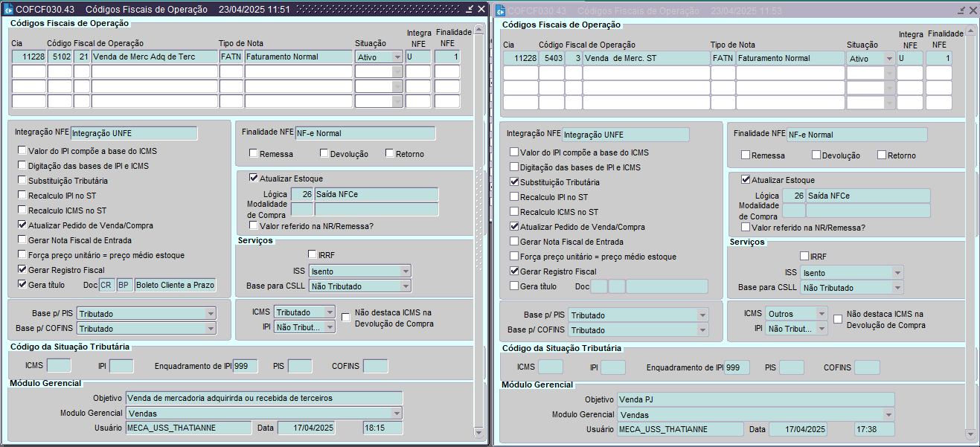Restore the right COFCF030.43 window size
980x447 pixels.
pos(961,11)
